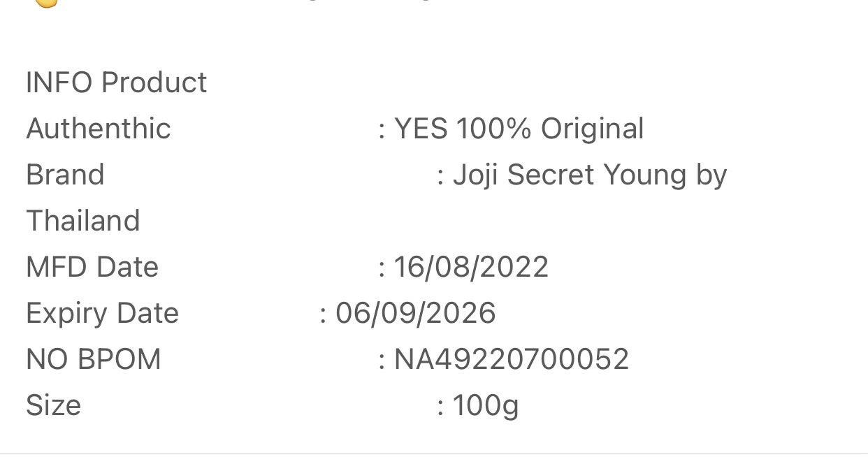This screenshot has width=868, height=457.
Task: Click the INFO Product heading
Action: pos(116,82)
